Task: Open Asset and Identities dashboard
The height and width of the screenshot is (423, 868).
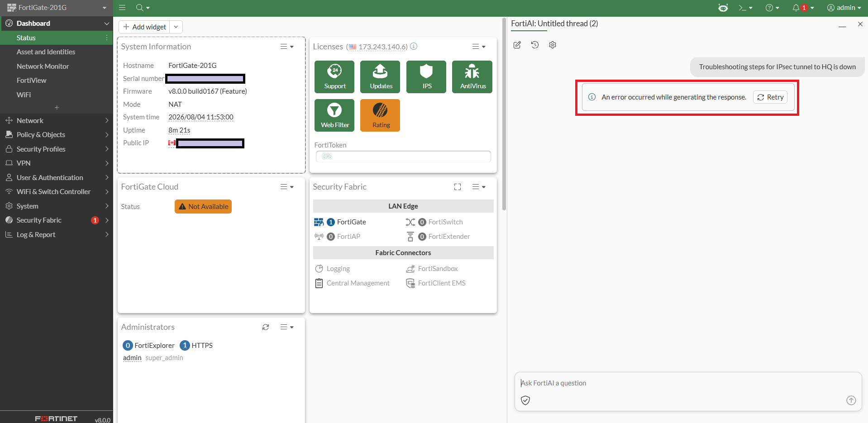Action: [57, 52]
